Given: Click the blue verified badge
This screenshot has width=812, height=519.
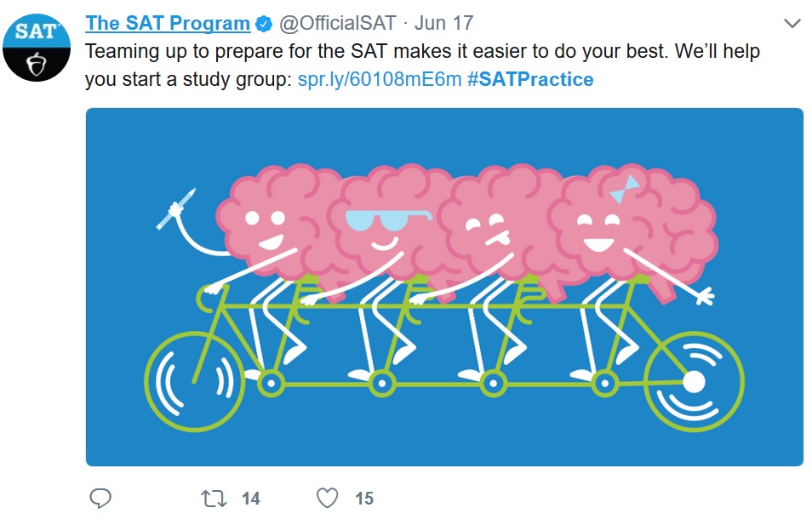Looking at the screenshot, I should [x=264, y=24].
